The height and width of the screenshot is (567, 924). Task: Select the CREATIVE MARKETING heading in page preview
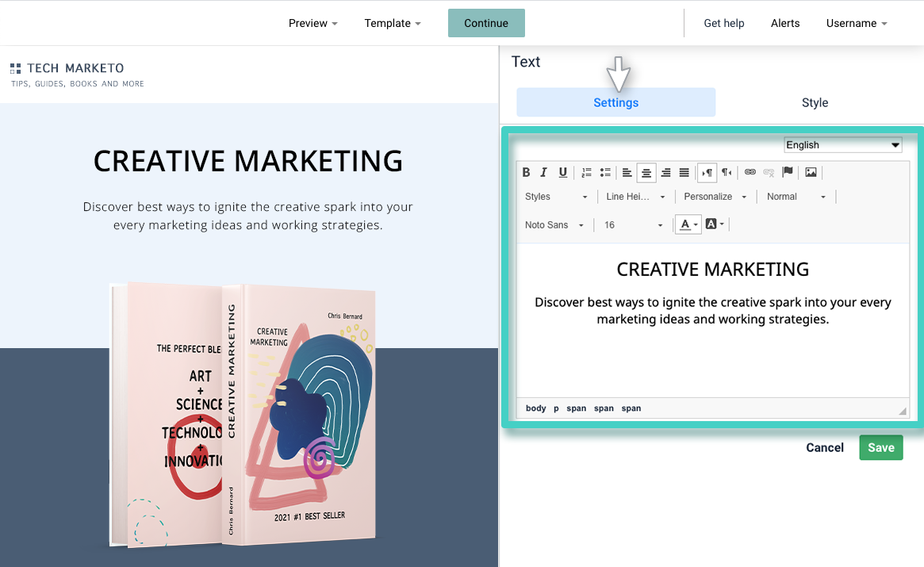click(x=248, y=161)
